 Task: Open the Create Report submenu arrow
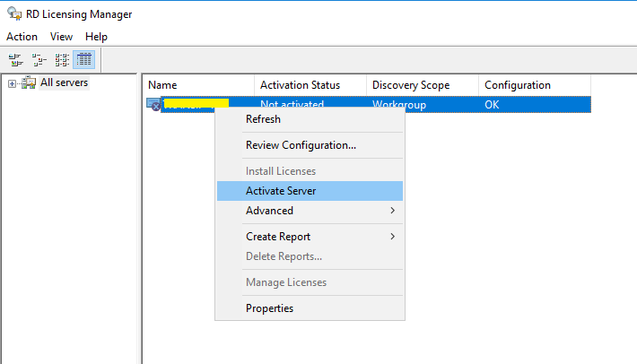click(392, 236)
